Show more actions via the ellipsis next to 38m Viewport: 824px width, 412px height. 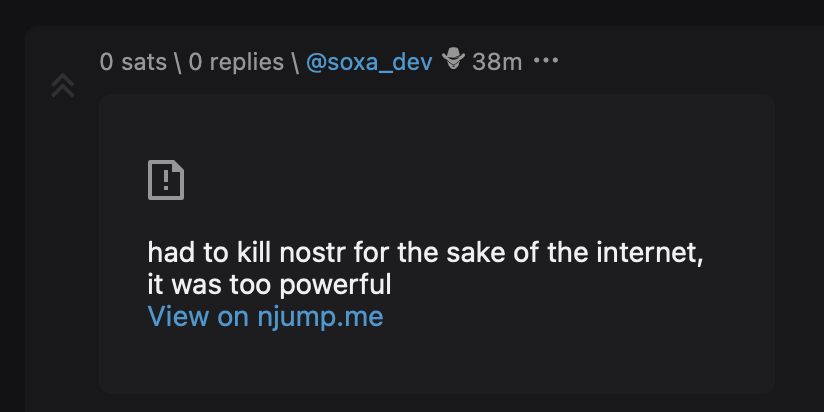[x=546, y=61]
